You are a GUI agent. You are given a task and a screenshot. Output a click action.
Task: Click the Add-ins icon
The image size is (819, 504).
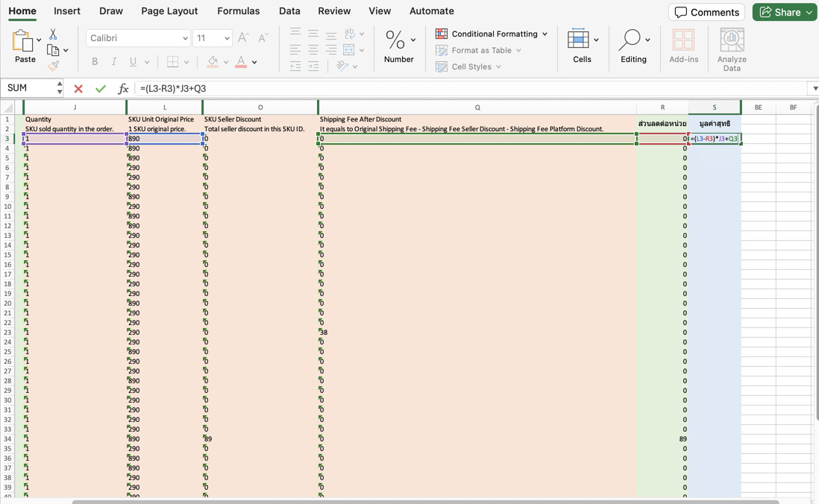(683, 40)
